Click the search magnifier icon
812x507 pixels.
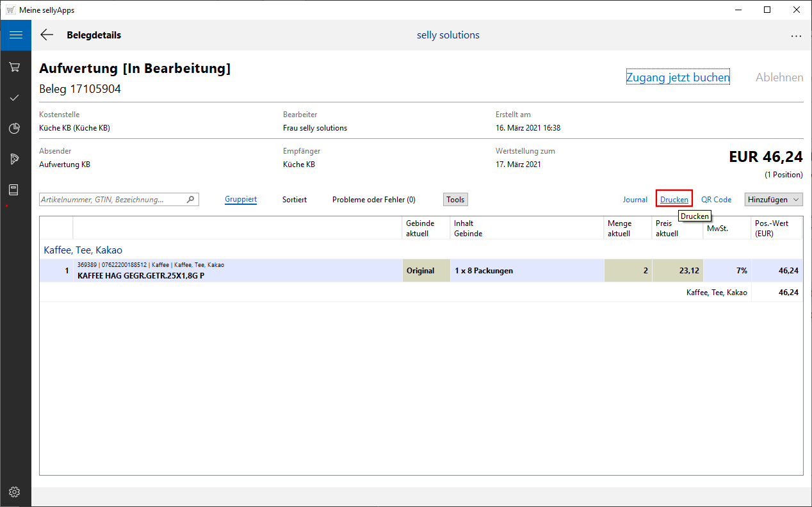pos(190,200)
